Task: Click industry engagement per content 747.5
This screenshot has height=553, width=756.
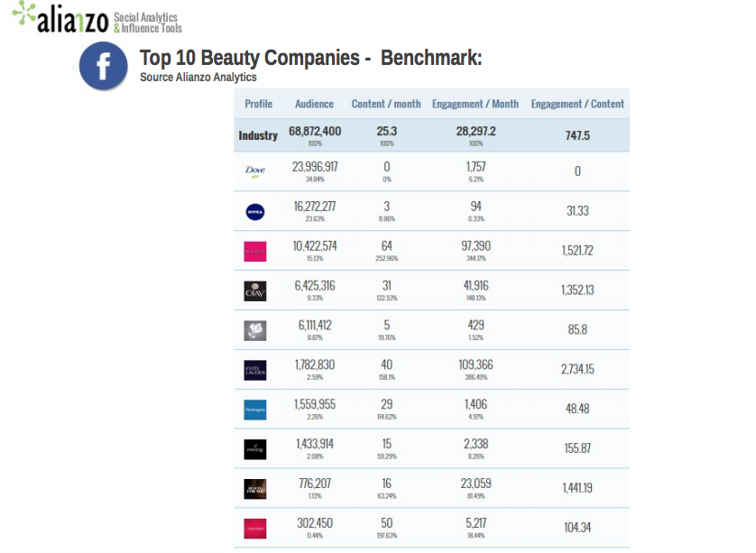Action: point(577,135)
